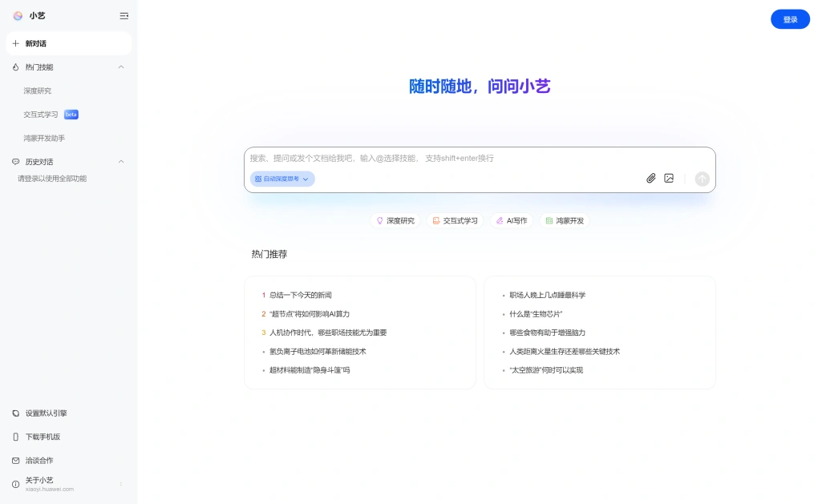Collapse sidebar using top menu icon
822x504 pixels.
coord(124,15)
